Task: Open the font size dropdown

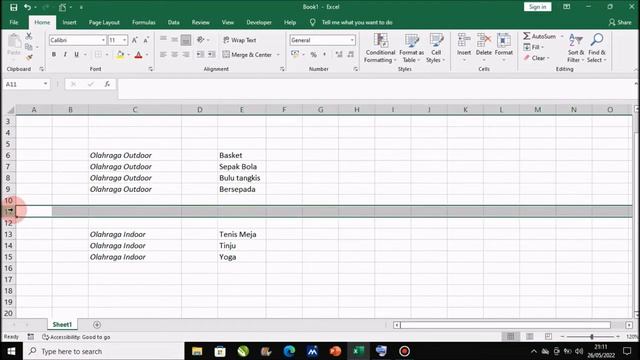Action: (x=124, y=40)
